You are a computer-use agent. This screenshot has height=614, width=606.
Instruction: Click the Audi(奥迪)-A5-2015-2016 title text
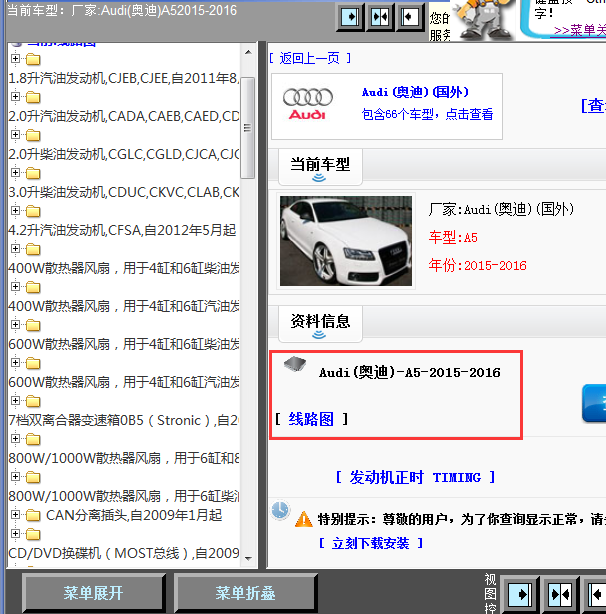click(x=409, y=372)
